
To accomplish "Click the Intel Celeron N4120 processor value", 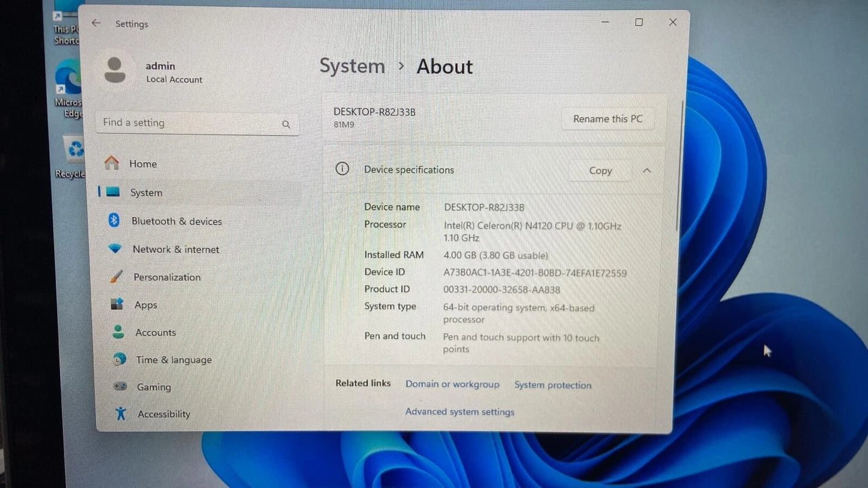I will pyautogui.click(x=532, y=231).
